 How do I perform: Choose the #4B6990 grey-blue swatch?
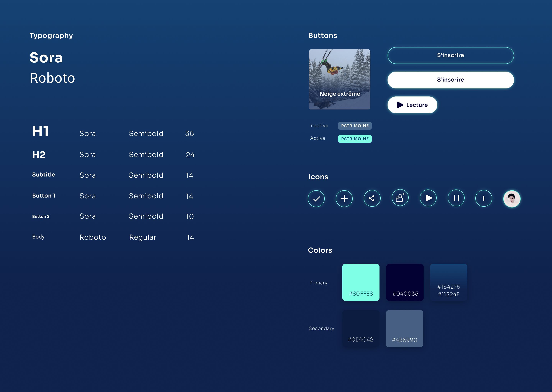[405, 328]
